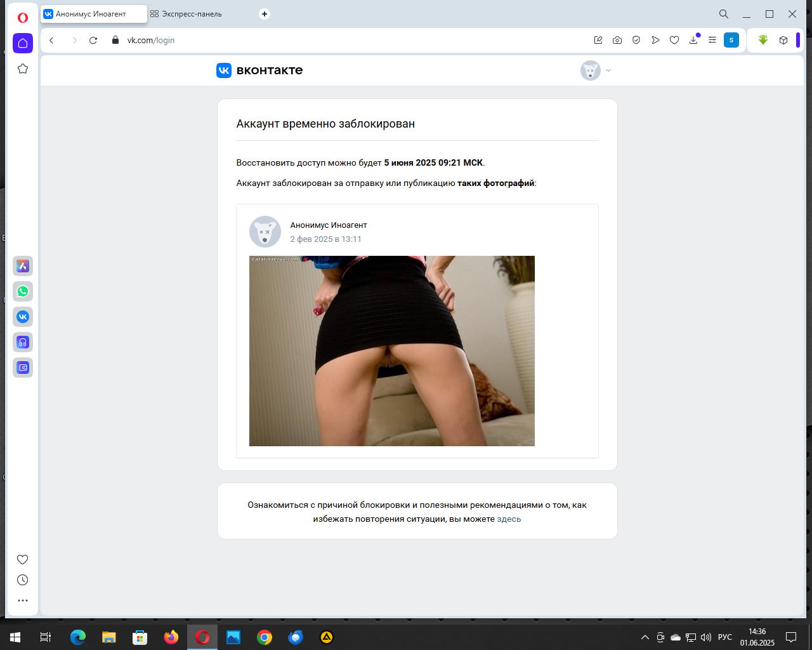Open the downloads panel
The image size is (812, 650).
693,40
